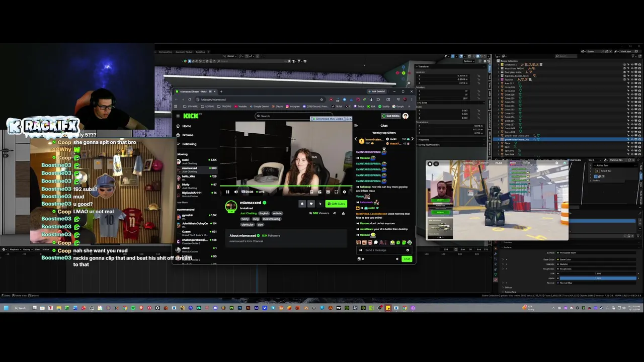The image size is (644, 362).
Task: Pause the Kick stream video
Action: [x=227, y=192]
